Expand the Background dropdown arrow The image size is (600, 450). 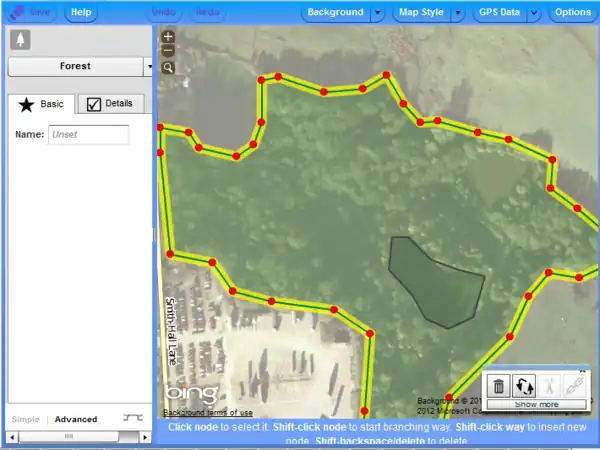(377, 13)
